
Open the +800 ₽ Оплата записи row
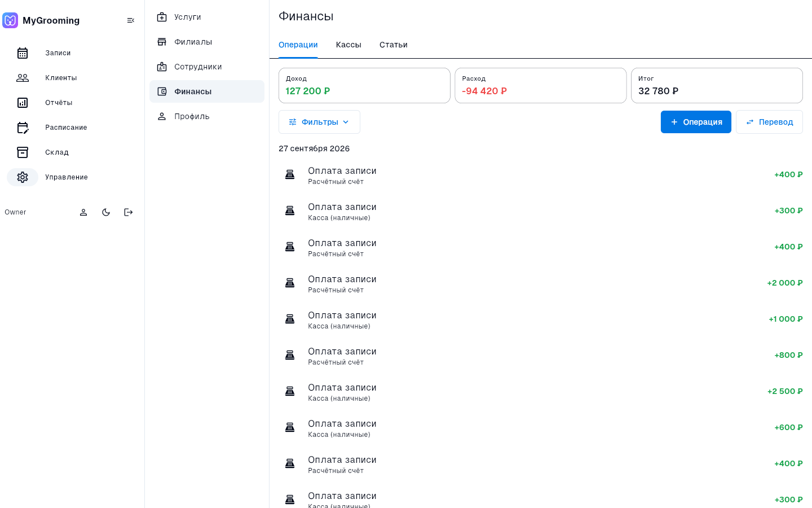[541, 356]
